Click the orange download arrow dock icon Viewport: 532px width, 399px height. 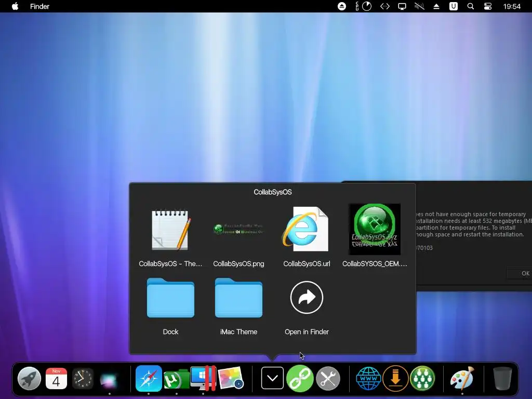(395, 378)
